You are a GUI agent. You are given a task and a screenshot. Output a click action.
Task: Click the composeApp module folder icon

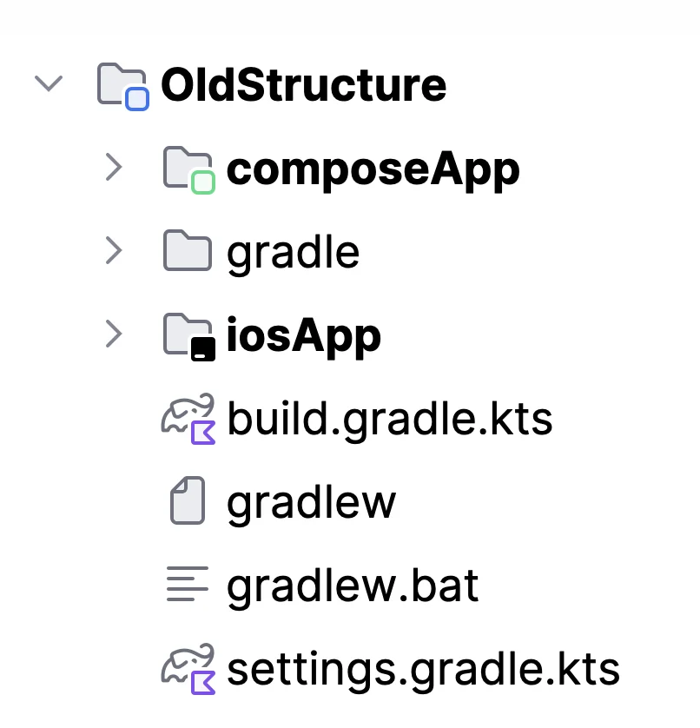click(x=189, y=170)
